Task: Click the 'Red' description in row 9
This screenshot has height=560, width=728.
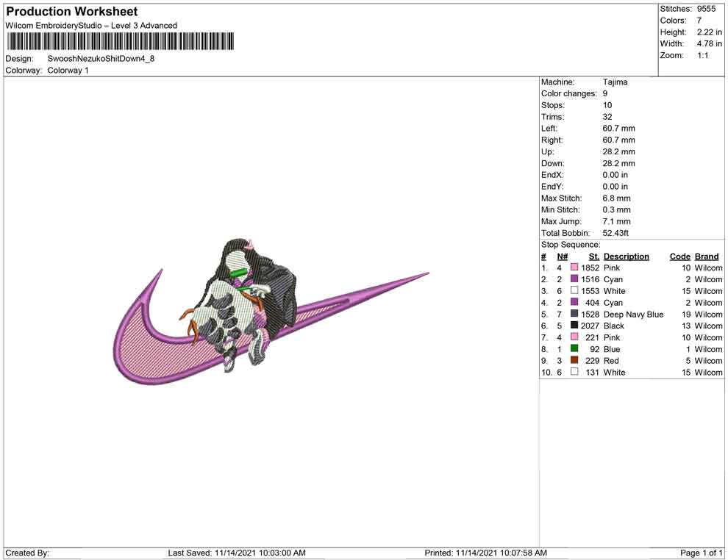Action: tap(611, 361)
